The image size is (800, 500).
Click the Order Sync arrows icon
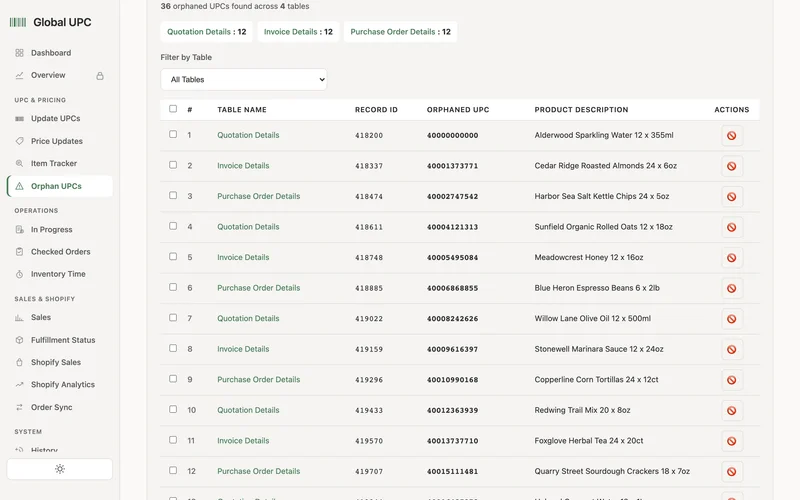pyautogui.click(x=19, y=407)
